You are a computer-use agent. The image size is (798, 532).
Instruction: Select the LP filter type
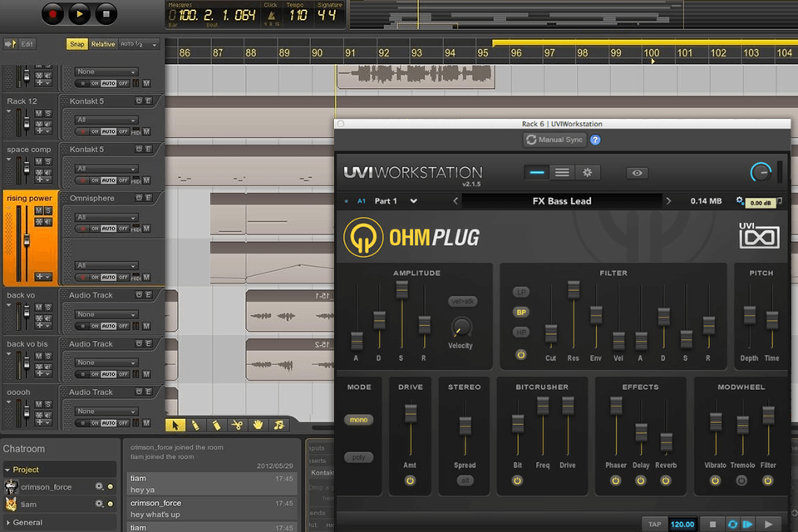[521, 293]
